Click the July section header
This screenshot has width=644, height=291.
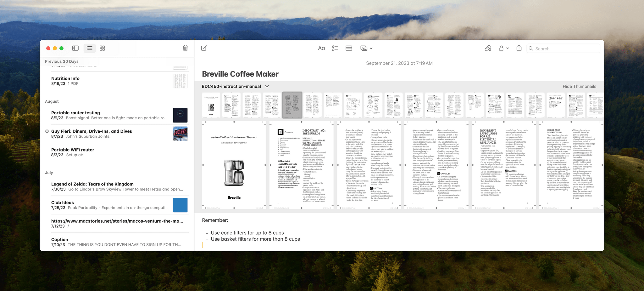[x=49, y=173]
